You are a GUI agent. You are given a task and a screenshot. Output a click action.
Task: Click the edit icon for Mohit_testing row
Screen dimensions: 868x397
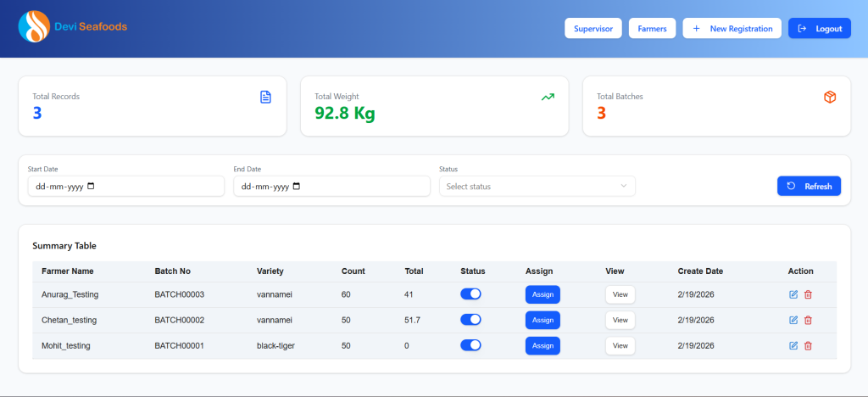point(793,345)
